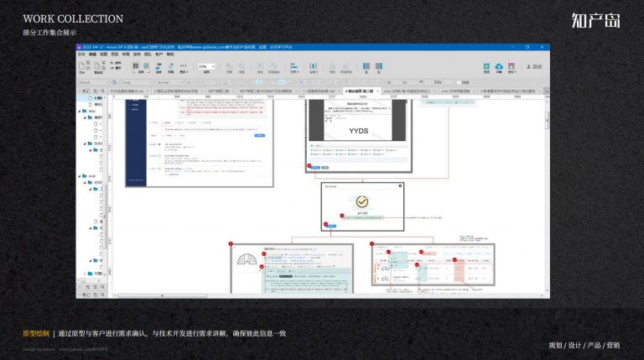644x360 pixels.
Task: Click the new file icon in toolbar
Action: [81, 65]
